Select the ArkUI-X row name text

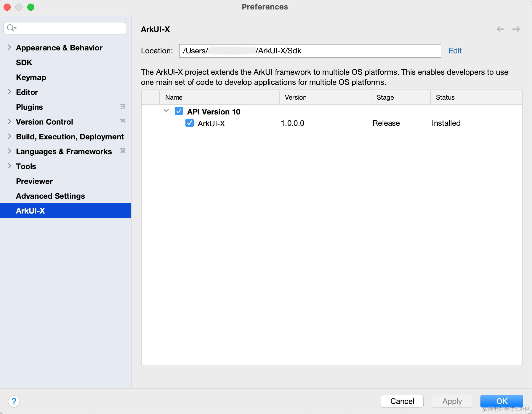click(211, 124)
